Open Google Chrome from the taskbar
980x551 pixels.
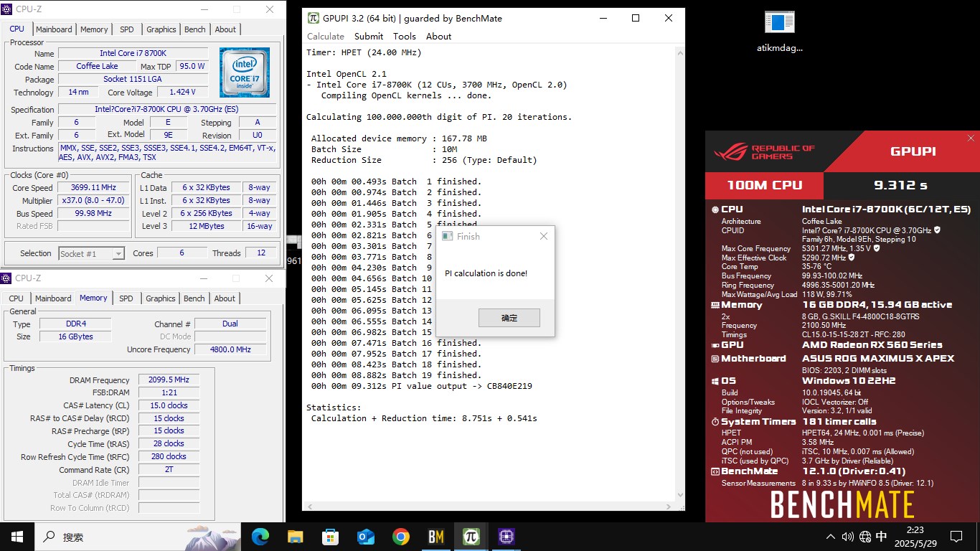[401, 536]
